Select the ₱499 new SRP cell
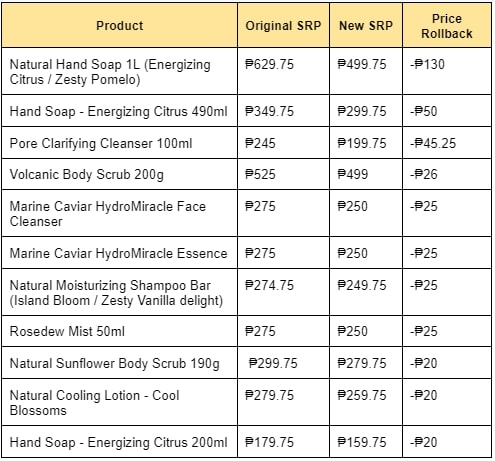Screen dimensions: 495x461 [366, 174]
